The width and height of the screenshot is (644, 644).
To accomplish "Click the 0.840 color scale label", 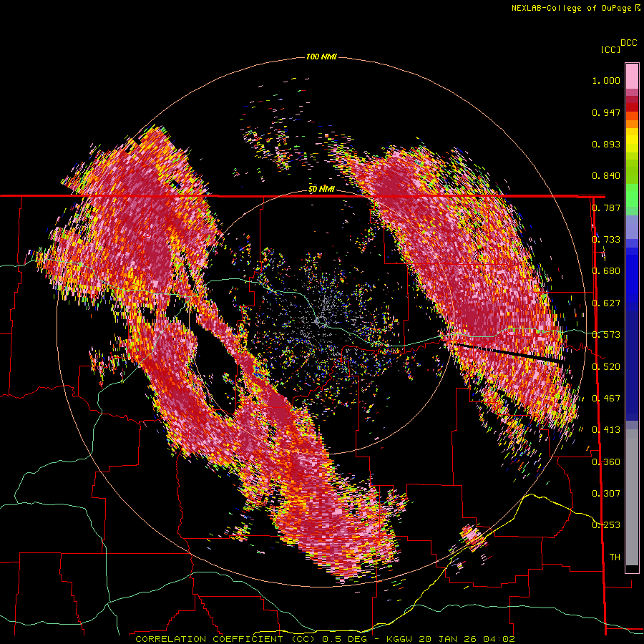I will click(606, 176).
